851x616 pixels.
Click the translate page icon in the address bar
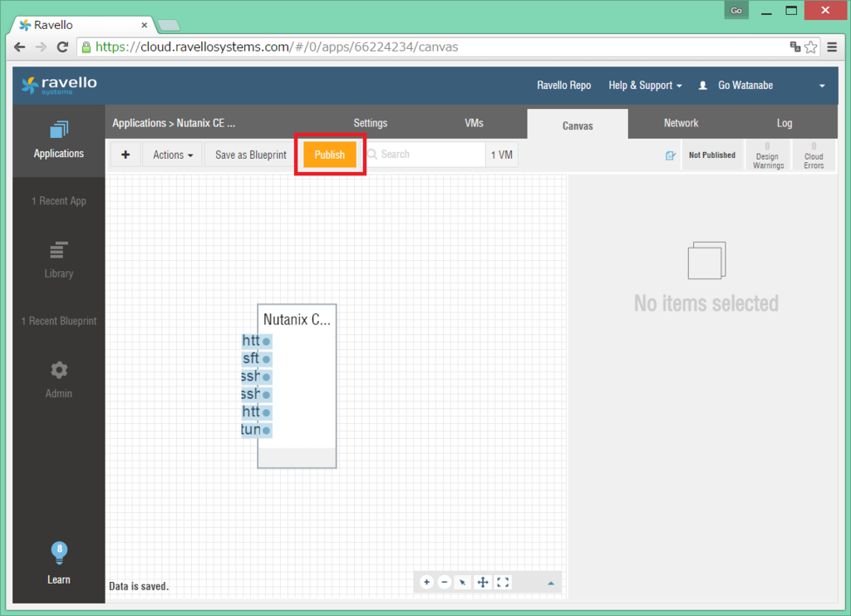pyautogui.click(x=795, y=47)
